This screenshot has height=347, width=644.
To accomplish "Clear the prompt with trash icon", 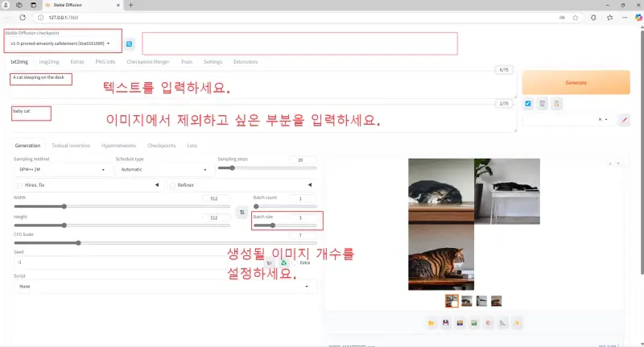I will (542, 104).
